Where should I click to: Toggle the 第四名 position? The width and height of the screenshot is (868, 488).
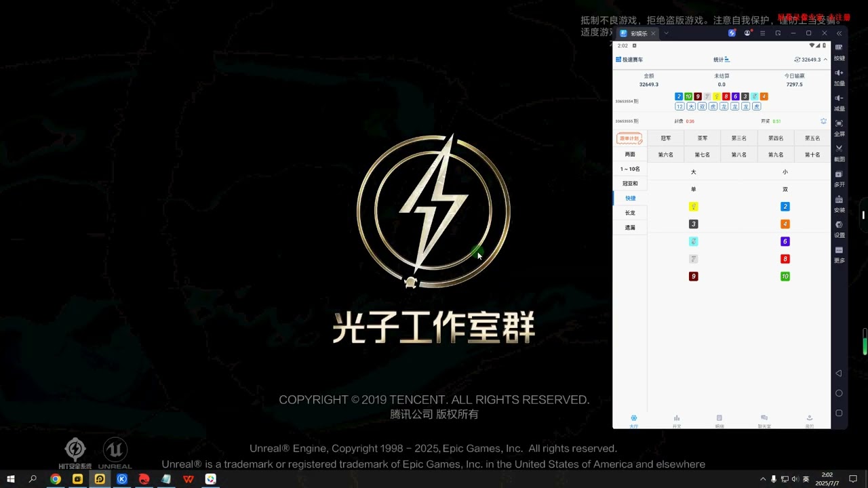[776, 138]
